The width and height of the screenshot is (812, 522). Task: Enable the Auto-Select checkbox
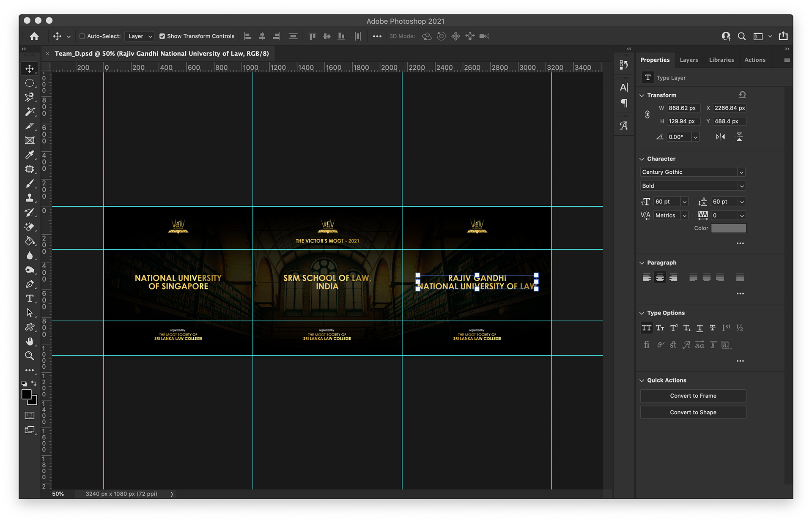coord(82,36)
